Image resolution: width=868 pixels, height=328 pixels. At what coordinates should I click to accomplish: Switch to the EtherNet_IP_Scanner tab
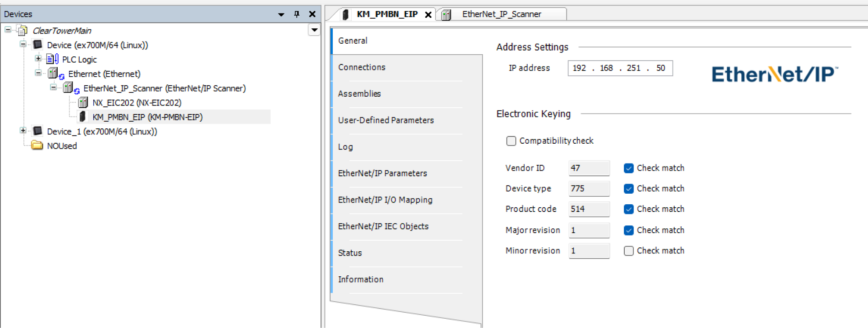tap(501, 14)
